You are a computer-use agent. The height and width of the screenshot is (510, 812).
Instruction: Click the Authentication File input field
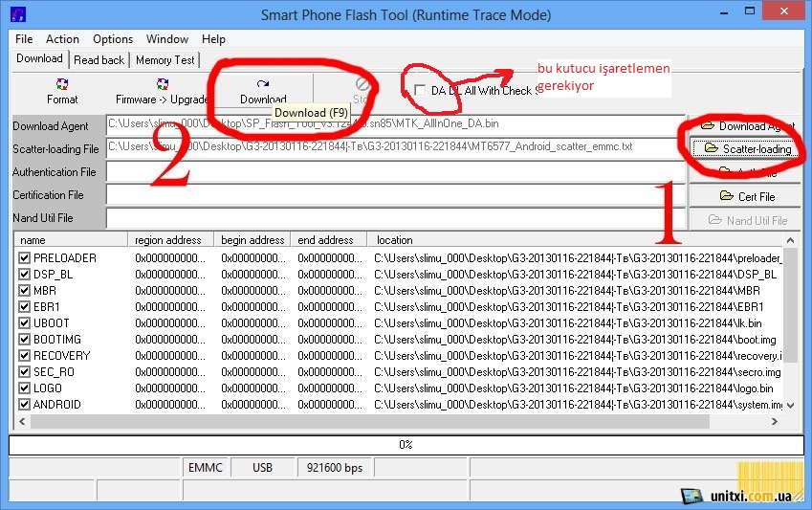(396, 171)
